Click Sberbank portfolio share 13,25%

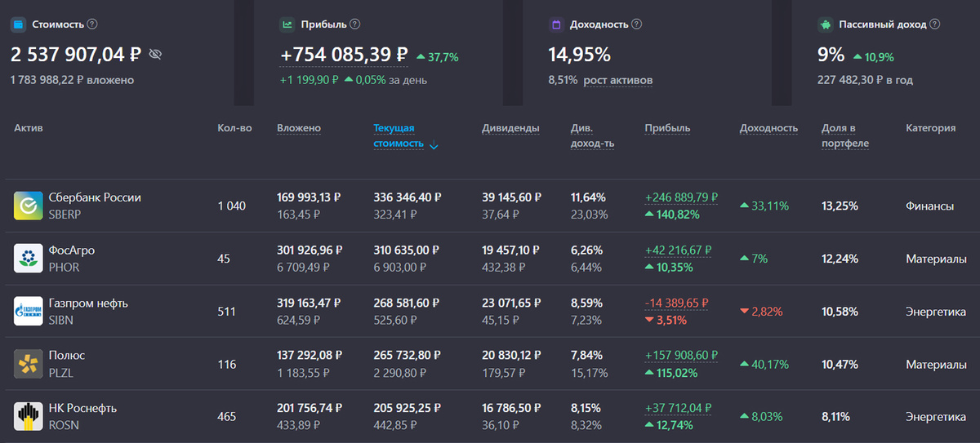[840, 206]
